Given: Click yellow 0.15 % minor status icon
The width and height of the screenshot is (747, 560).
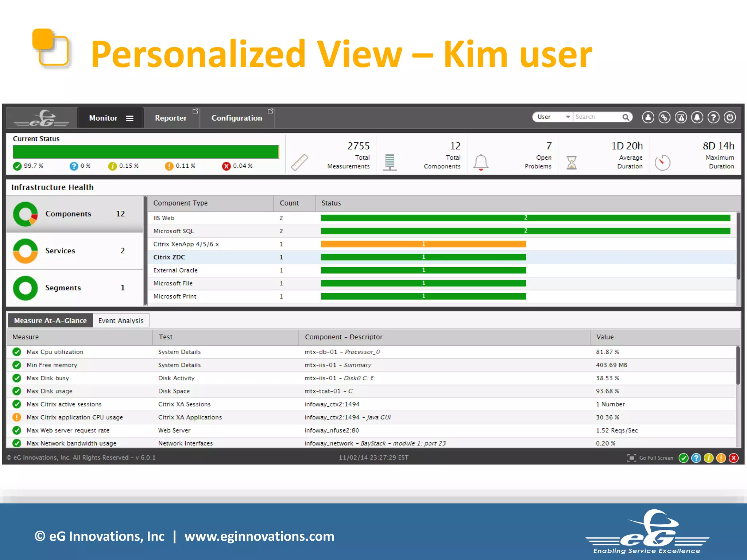Looking at the screenshot, I should point(112,166).
